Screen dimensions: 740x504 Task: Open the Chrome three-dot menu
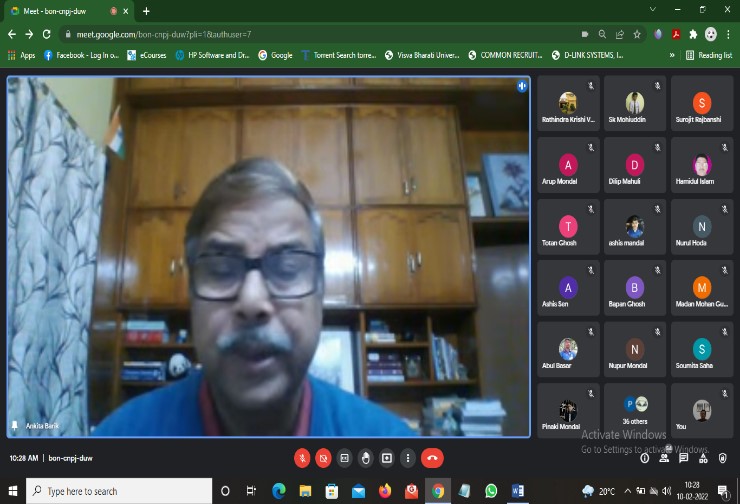728,34
